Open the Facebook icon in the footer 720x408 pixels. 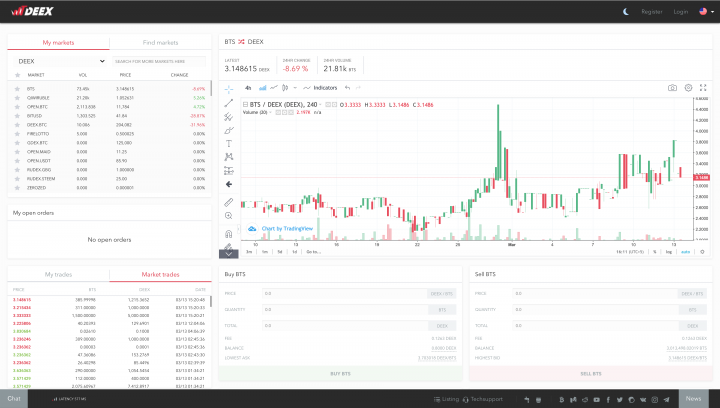pyautogui.click(x=608, y=400)
